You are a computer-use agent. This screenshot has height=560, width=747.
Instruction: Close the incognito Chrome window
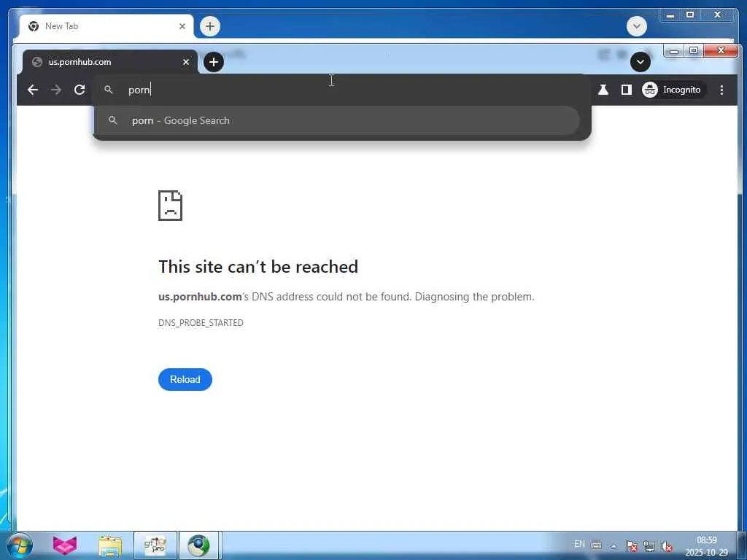(x=721, y=50)
